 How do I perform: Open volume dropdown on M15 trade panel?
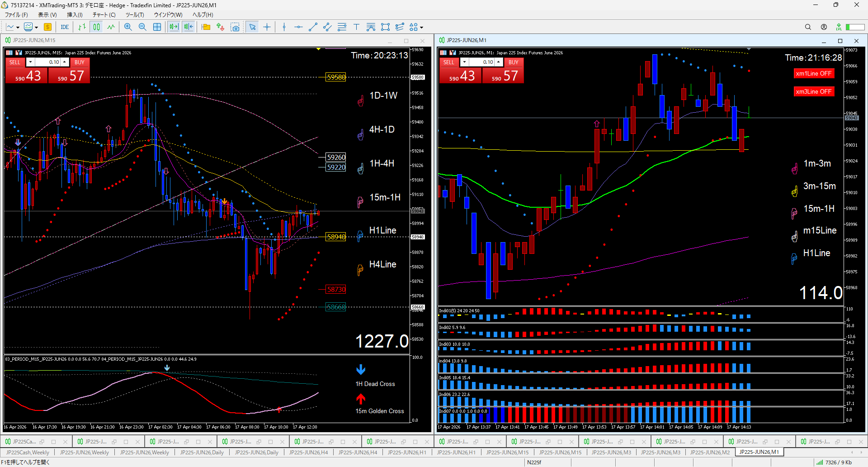[30, 62]
